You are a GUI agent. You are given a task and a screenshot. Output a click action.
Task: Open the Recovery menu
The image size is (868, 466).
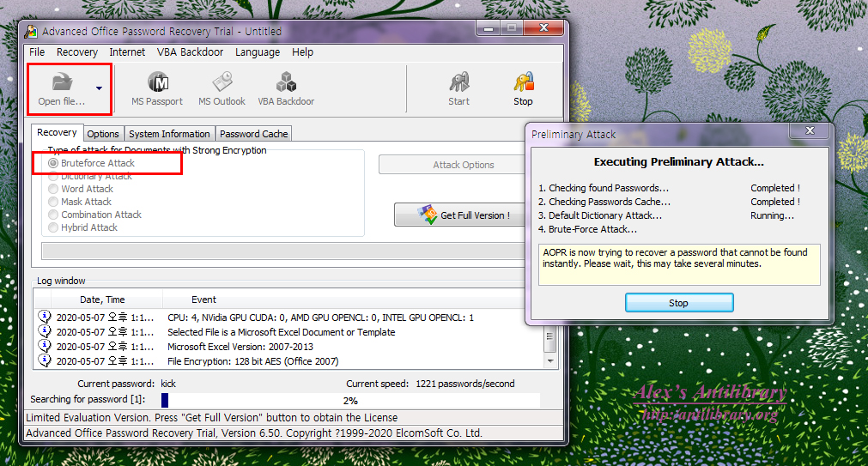coord(77,52)
